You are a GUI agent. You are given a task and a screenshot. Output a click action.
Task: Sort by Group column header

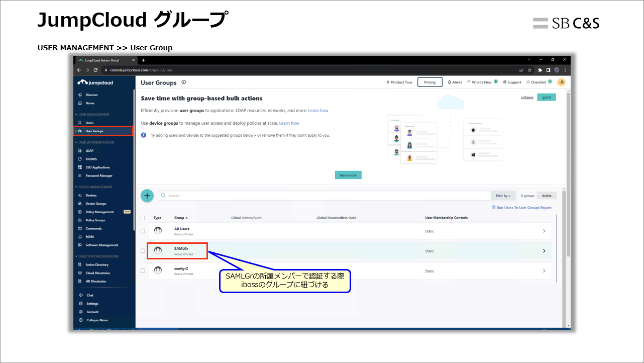[x=181, y=218]
